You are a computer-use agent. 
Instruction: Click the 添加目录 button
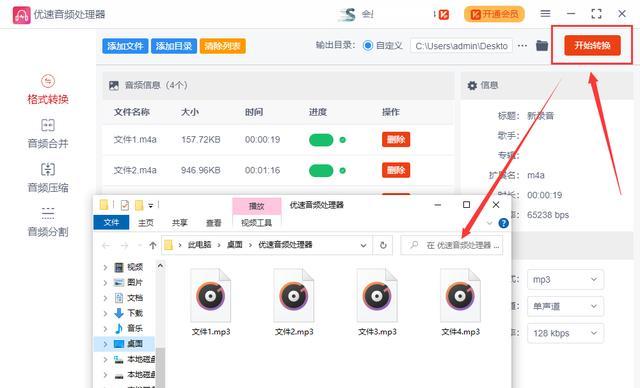click(x=174, y=46)
